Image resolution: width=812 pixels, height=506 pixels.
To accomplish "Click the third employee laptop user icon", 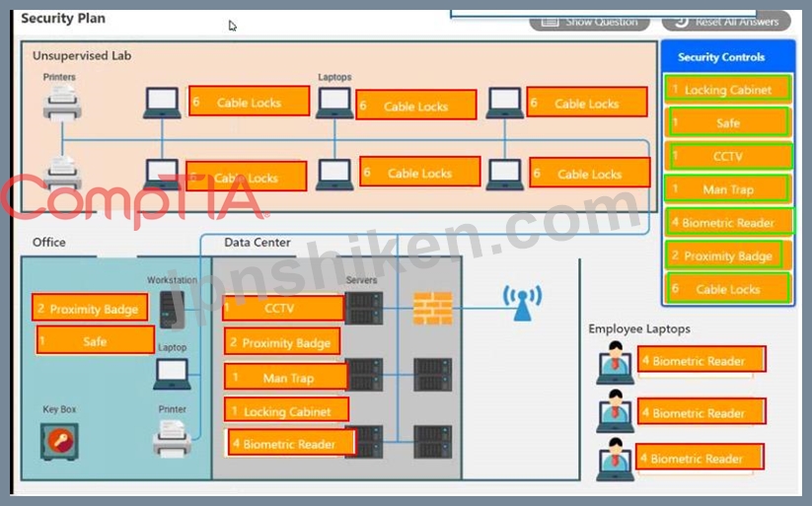I will tap(616, 460).
